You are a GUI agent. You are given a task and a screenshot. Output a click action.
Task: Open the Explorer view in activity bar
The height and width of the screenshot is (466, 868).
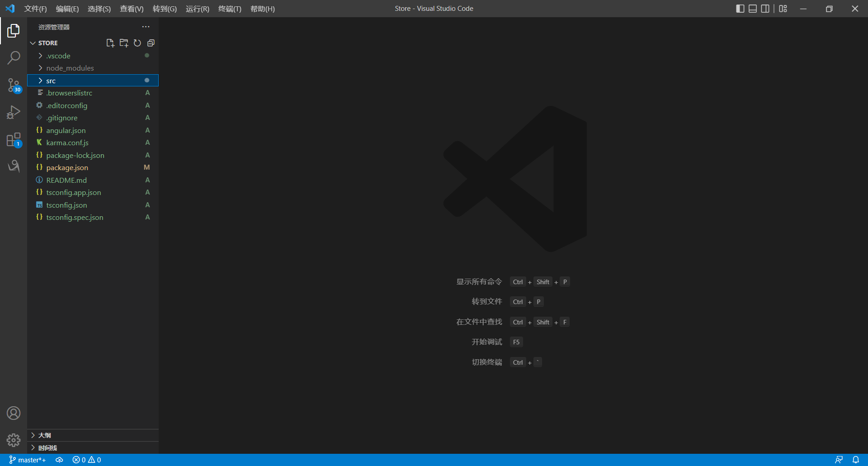[14, 31]
